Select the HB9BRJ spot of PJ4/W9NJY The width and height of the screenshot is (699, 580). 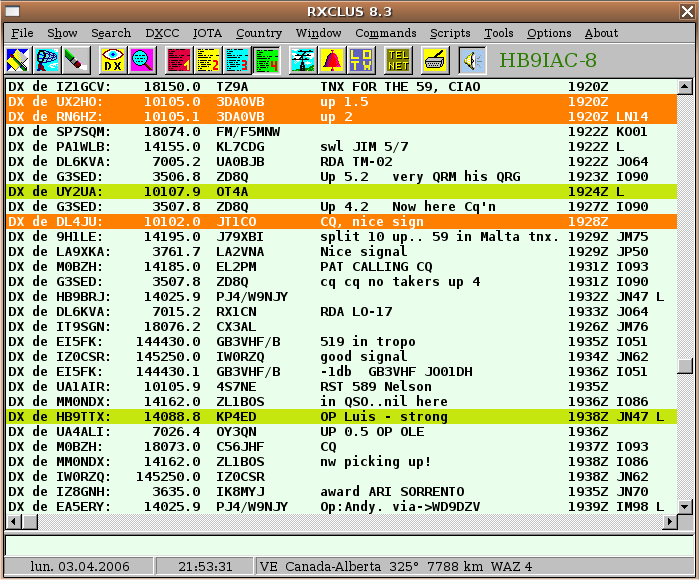coord(341,296)
